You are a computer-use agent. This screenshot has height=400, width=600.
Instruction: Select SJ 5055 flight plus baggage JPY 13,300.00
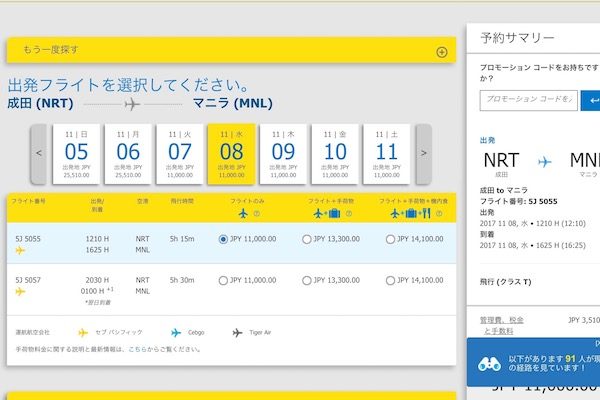[307, 239]
